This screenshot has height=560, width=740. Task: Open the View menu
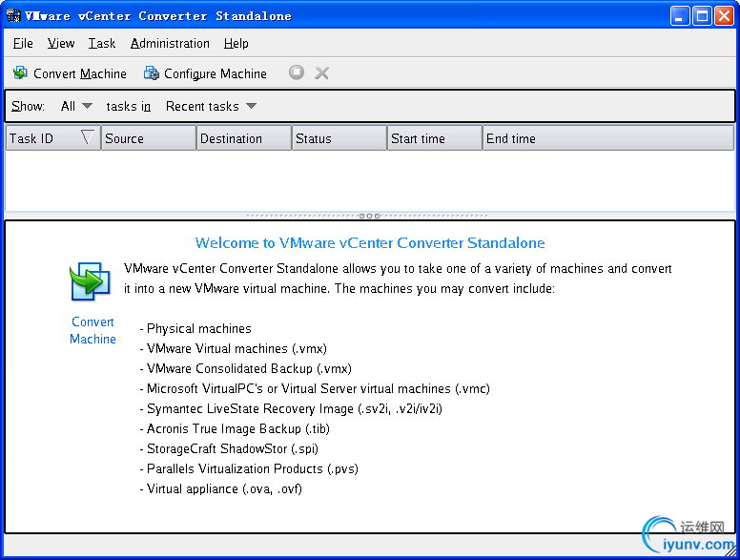(61, 44)
